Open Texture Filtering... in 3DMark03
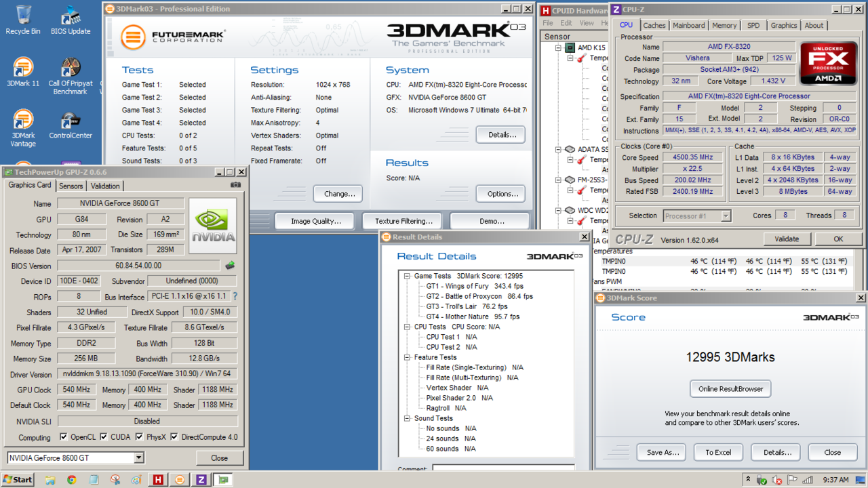Image resolution: width=868 pixels, height=488 pixels. (403, 221)
